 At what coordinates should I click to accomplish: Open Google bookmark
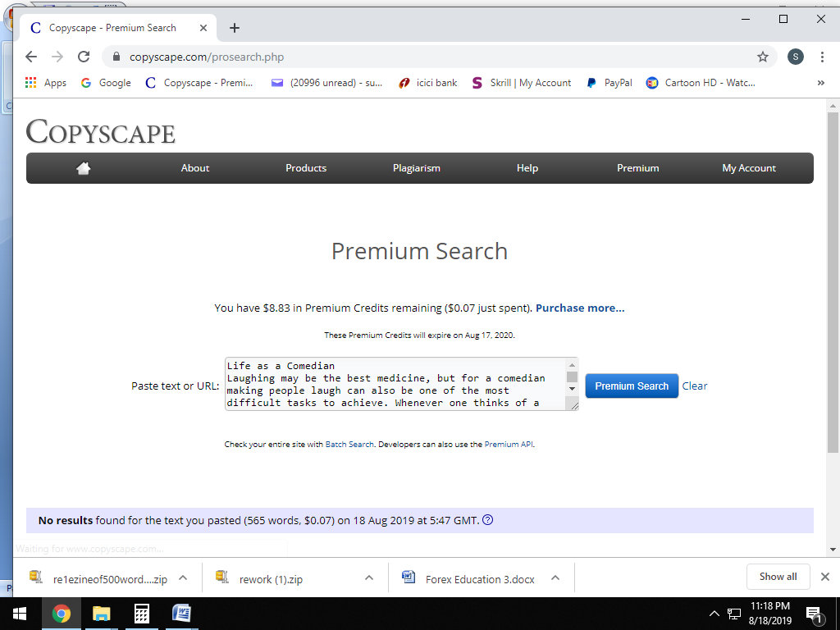(x=106, y=83)
